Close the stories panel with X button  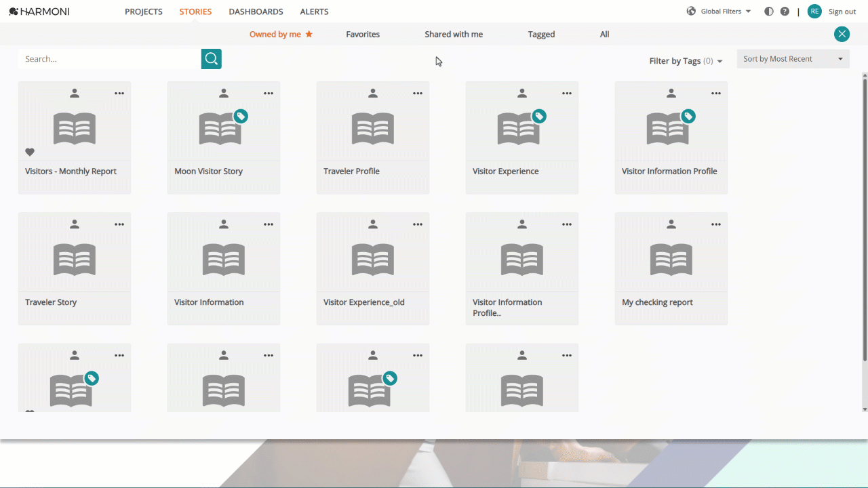[842, 34]
